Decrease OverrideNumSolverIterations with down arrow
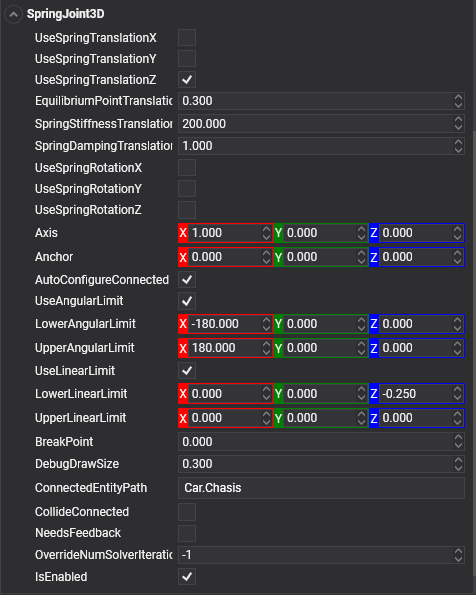The height and width of the screenshot is (595, 476). pyautogui.click(x=458, y=559)
